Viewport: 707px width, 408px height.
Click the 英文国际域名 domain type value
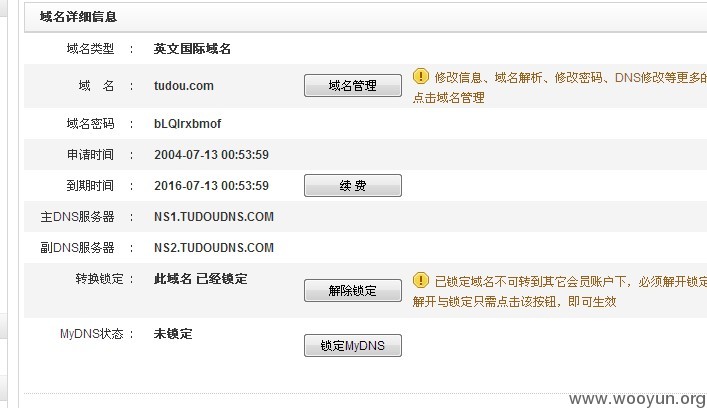192,49
